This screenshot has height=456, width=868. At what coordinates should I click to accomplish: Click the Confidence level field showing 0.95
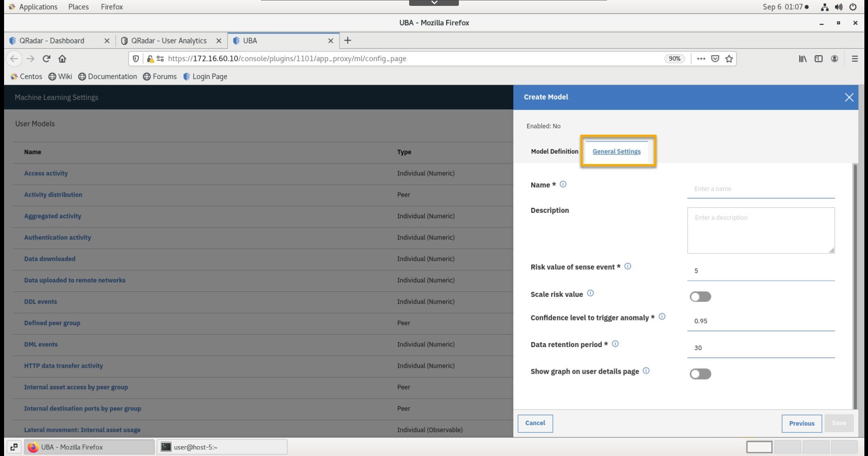761,321
